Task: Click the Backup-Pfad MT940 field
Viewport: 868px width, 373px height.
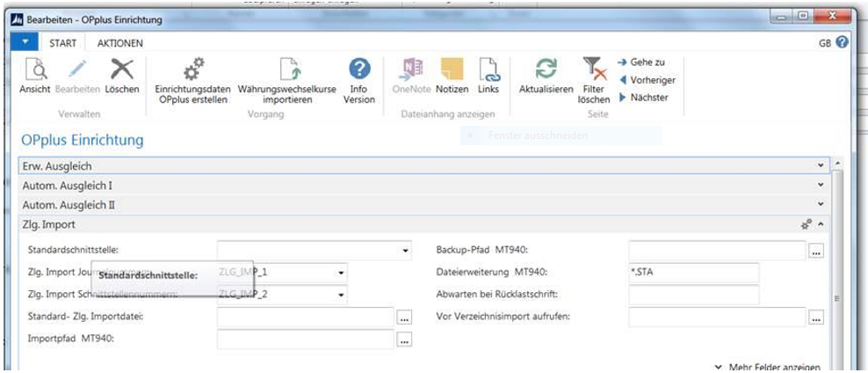Action: tap(717, 251)
